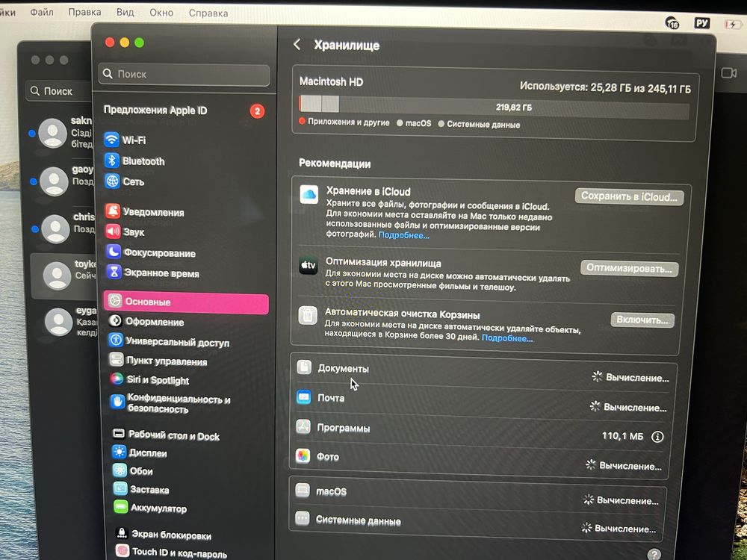Open the РУ input source indicator
The height and width of the screenshot is (560, 747).
702,22
